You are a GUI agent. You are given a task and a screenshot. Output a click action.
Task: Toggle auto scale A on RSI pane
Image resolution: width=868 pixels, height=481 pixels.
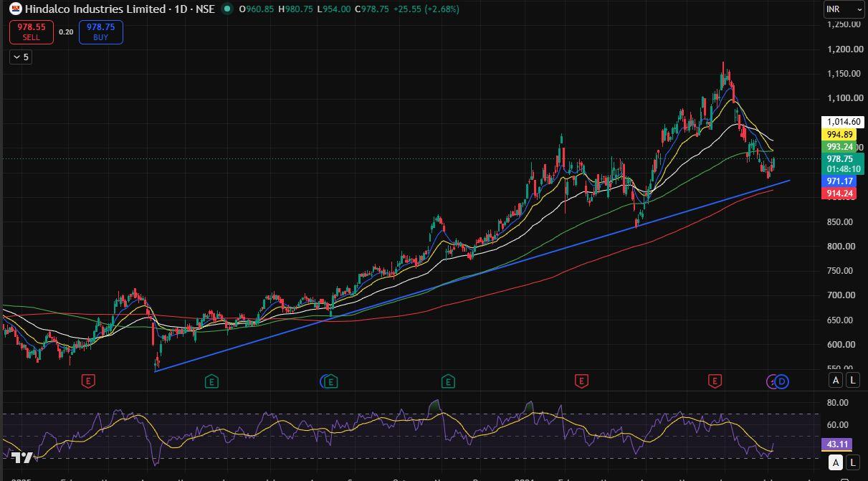pos(836,462)
